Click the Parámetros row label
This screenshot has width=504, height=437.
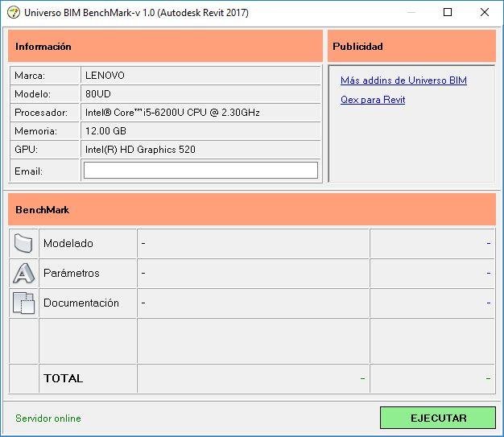[72, 273]
